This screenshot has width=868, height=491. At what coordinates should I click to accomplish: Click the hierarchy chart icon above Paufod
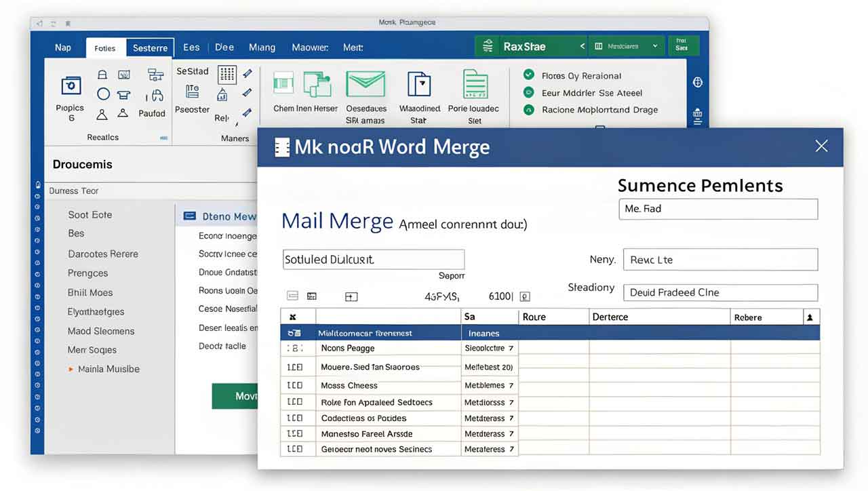[x=155, y=75]
